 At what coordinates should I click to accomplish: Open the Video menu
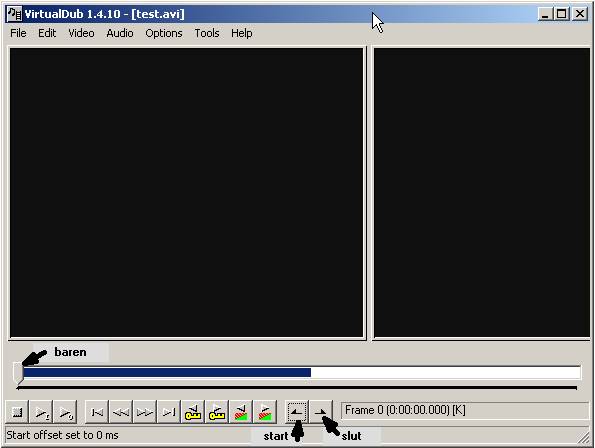81,33
